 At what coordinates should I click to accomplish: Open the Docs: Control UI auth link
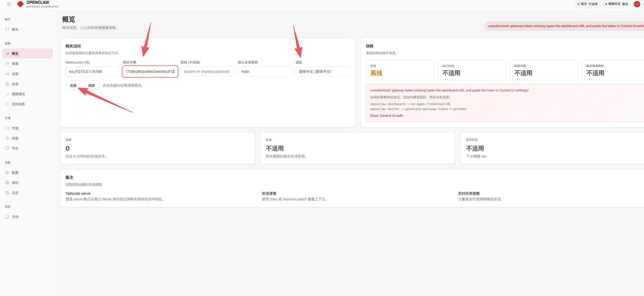pos(386,115)
